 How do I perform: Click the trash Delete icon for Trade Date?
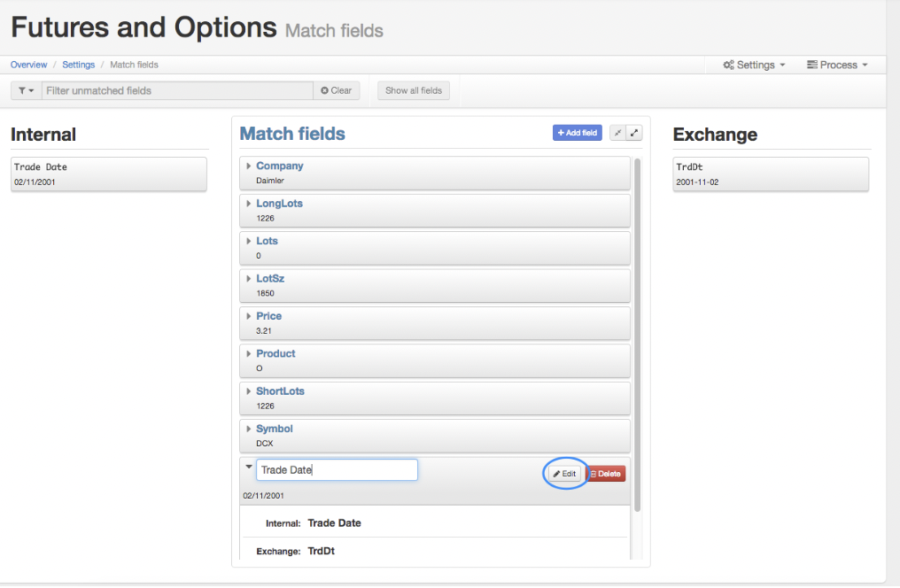[x=592, y=473]
